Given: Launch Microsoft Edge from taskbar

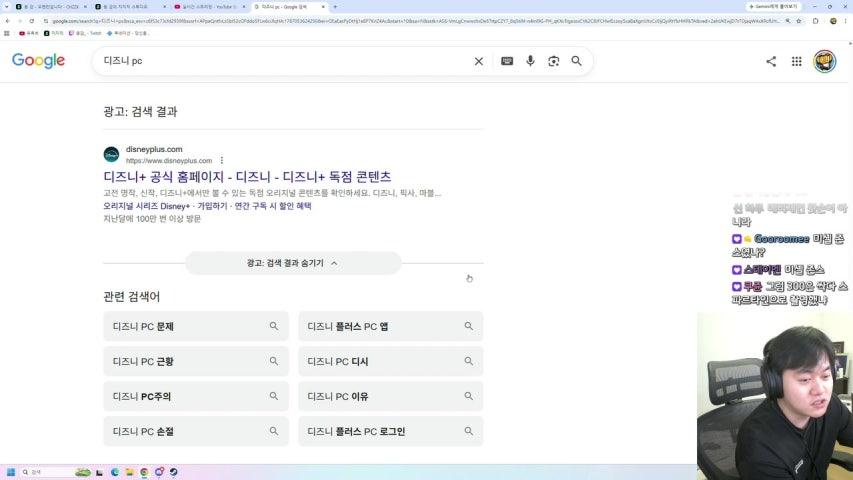Looking at the screenshot, I should click(x=115, y=472).
